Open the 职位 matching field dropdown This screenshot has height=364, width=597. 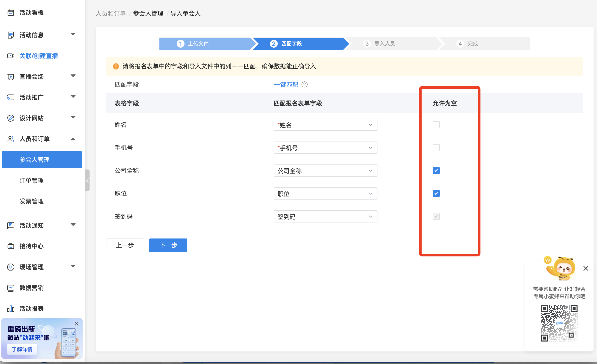[x=325, y=194]
